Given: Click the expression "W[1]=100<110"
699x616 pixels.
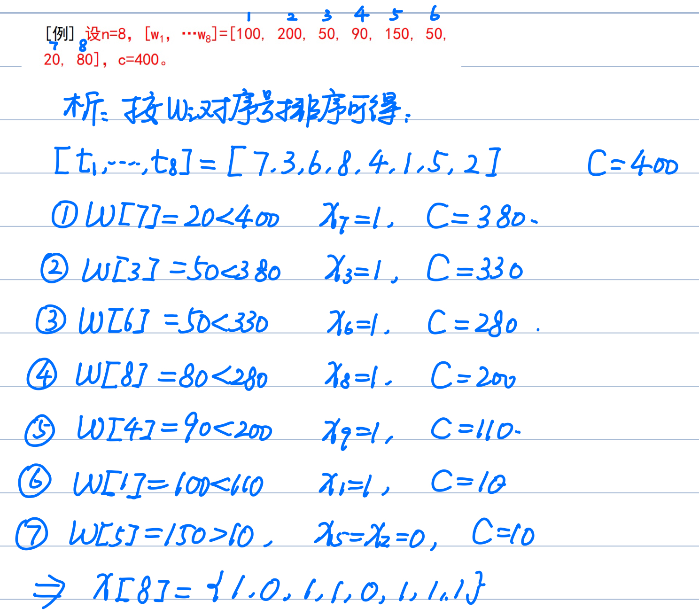Looking at the screenshot, I should (168, 484).
